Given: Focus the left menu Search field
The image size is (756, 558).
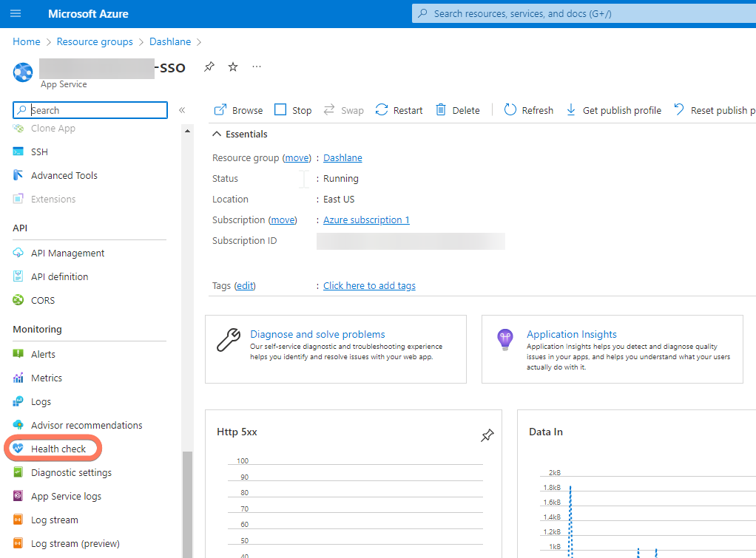Looking at the screenshot, I should [x=90, y=110].
